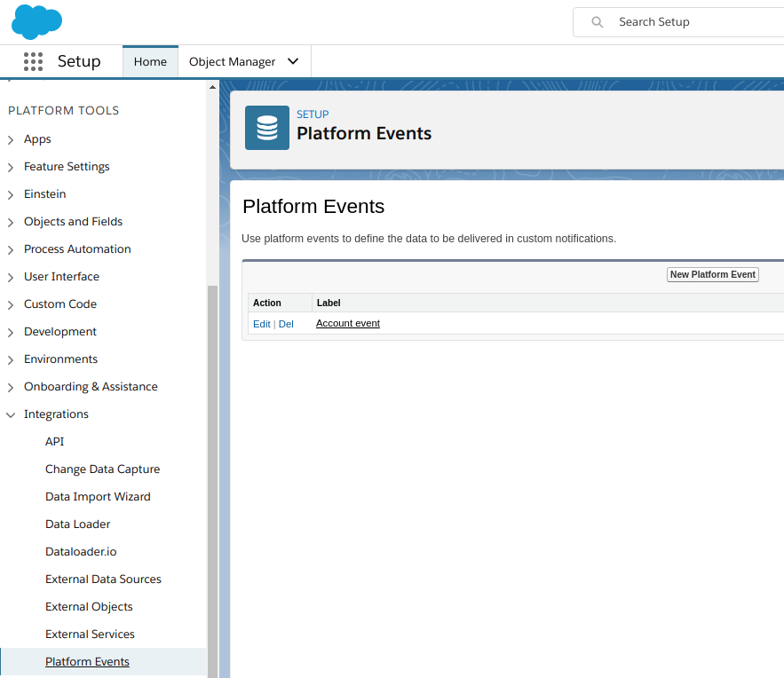Open the Apps section in Platform Tools
The image size is (784, 678).
(x=38, y=138)
